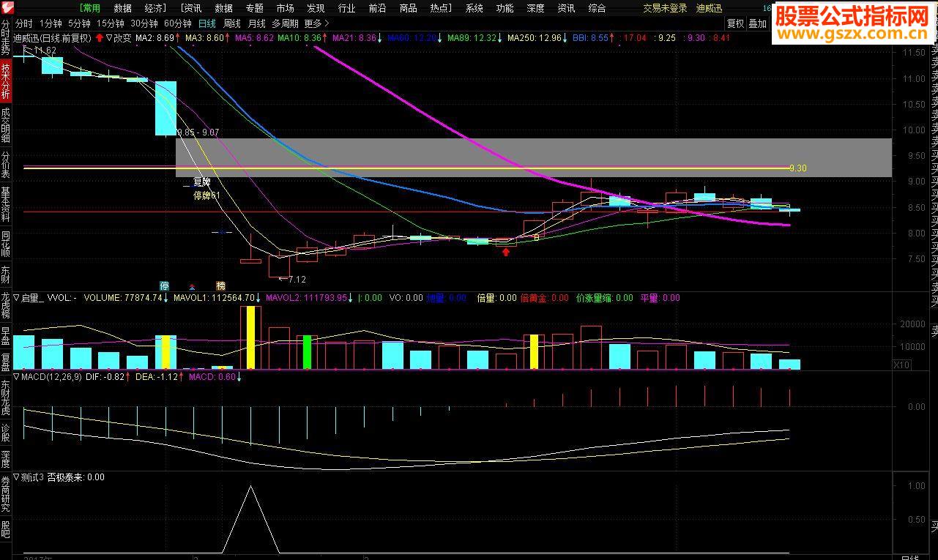This screenshot has height=560, width=938.
Task: Select the 周线 weekly period tab
Action: click(231, 23)
